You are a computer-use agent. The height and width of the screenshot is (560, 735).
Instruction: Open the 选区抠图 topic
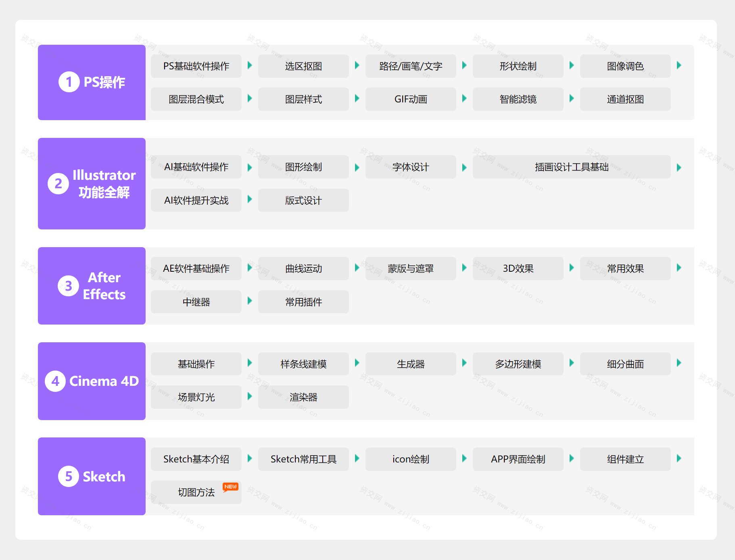303,66
